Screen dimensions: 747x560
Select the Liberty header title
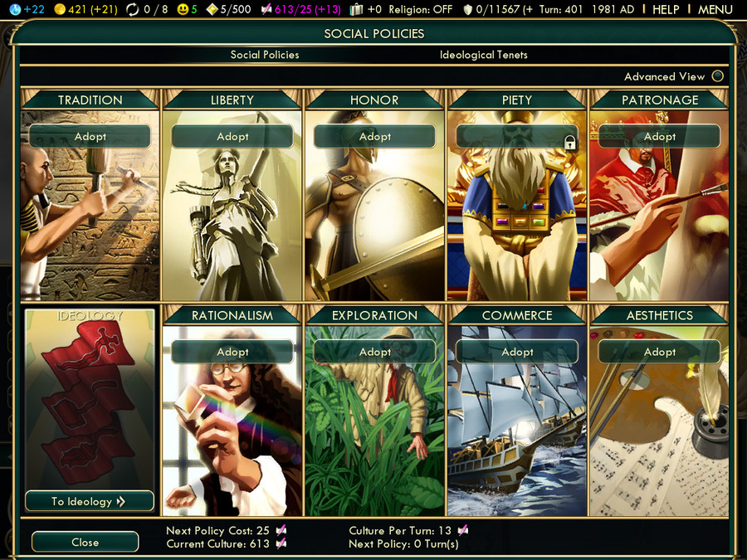[x=232, y=100]
